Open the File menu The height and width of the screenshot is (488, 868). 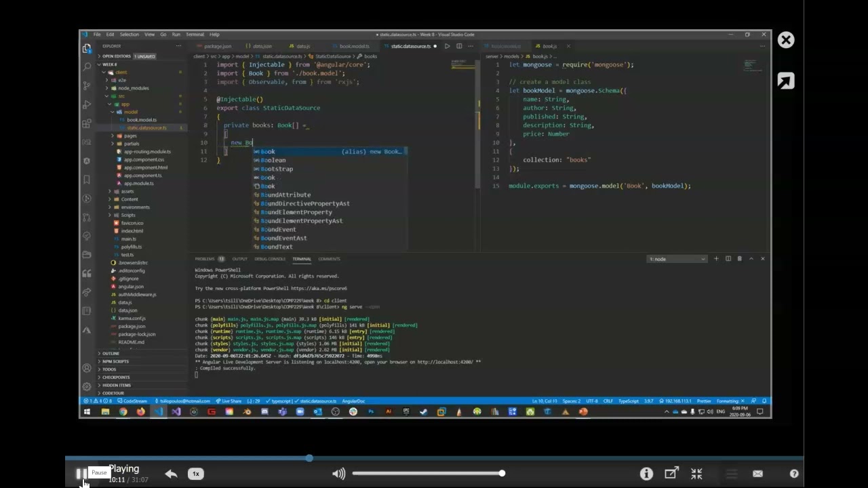[97, 35]
